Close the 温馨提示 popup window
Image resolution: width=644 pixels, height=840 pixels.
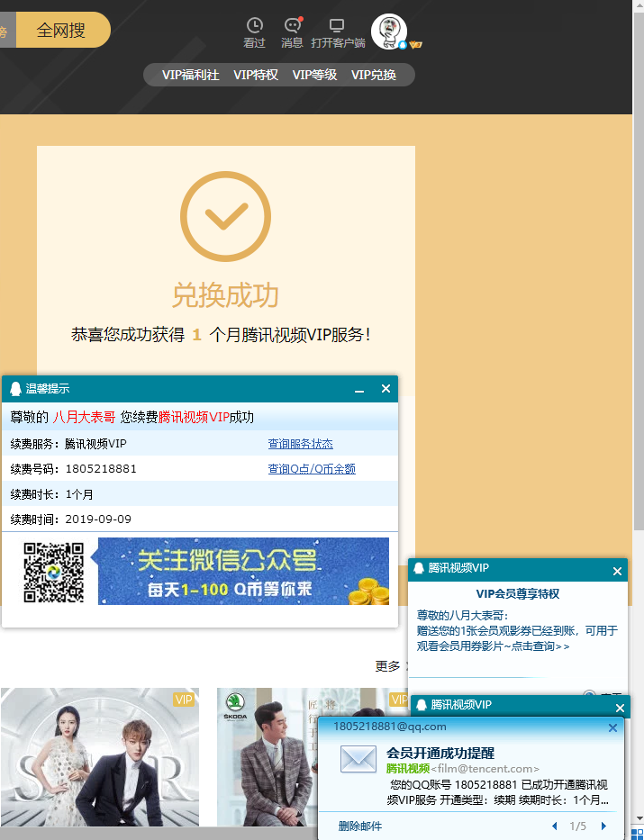385,389
